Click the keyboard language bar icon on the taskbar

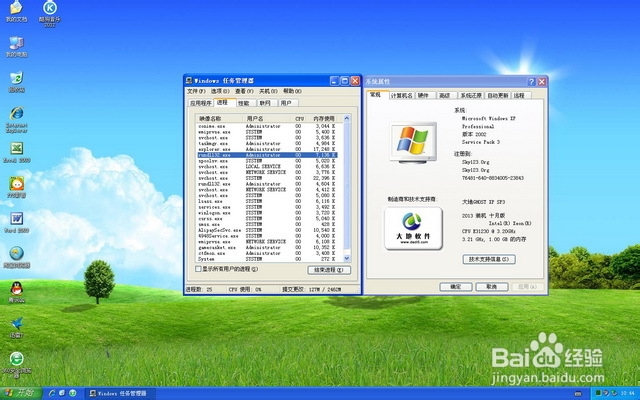coord(578,393)
